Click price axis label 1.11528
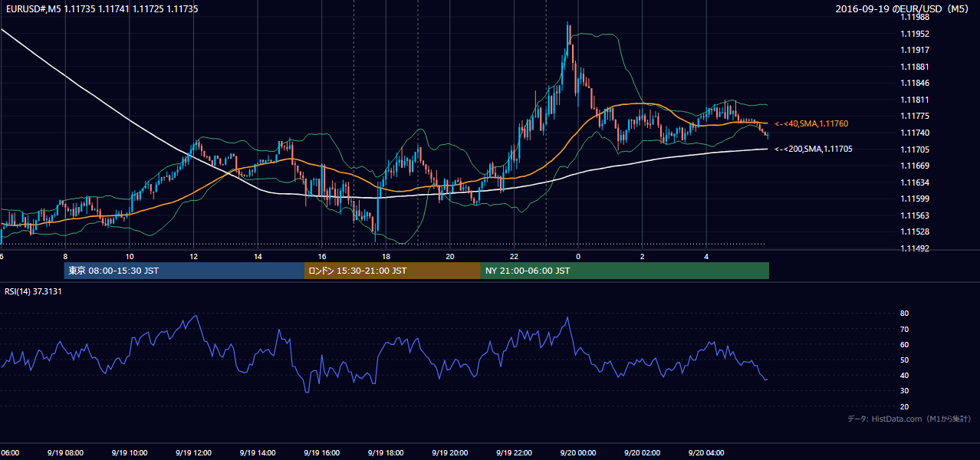Image resolution: width=980 pixels, height=460 pixels. 914,232
